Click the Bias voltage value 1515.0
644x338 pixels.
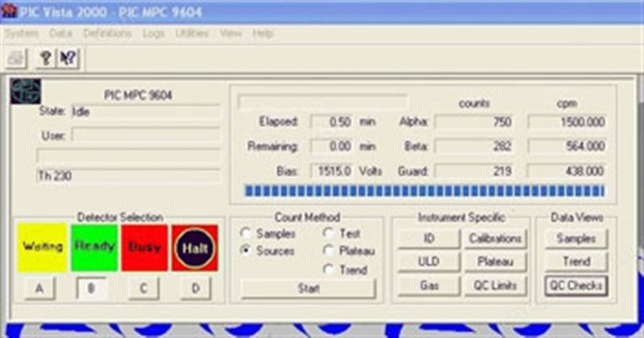point(332,171)
